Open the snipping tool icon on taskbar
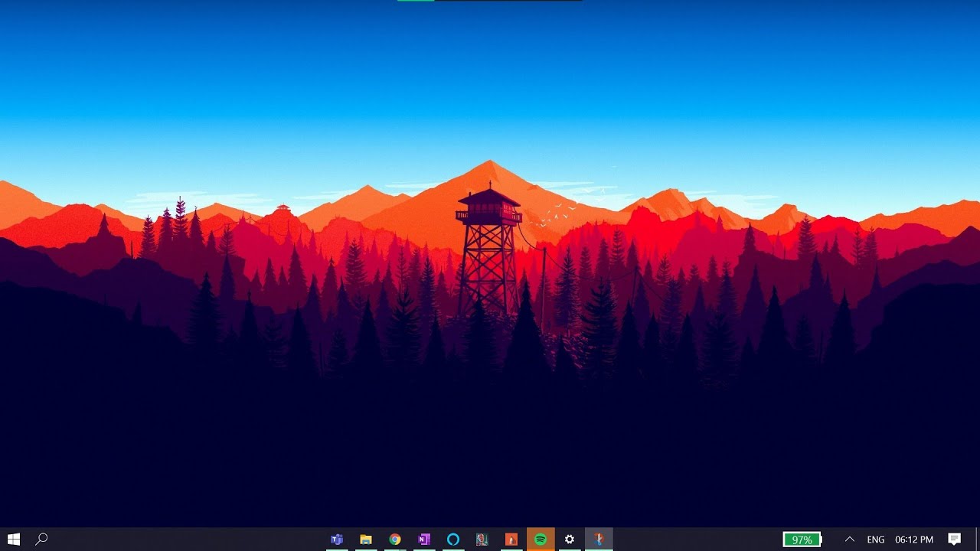 [x=599, y=540]
